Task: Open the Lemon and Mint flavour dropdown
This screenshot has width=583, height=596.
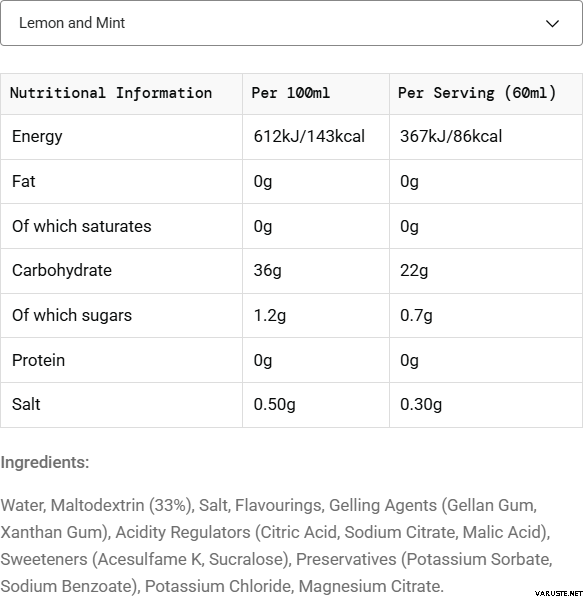Action: tap(291, 23)
